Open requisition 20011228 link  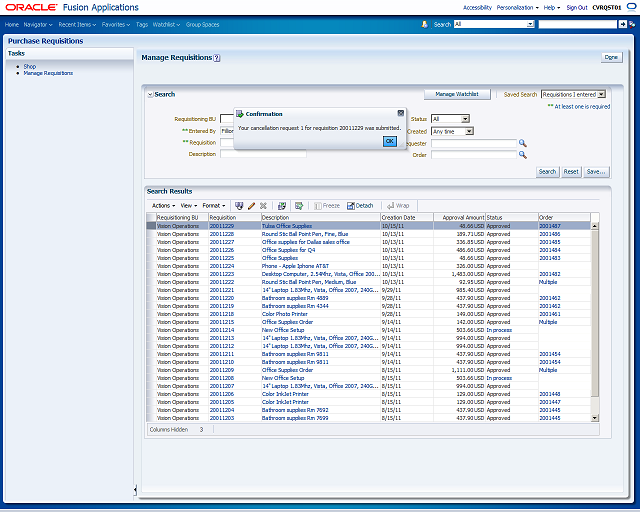222,234
